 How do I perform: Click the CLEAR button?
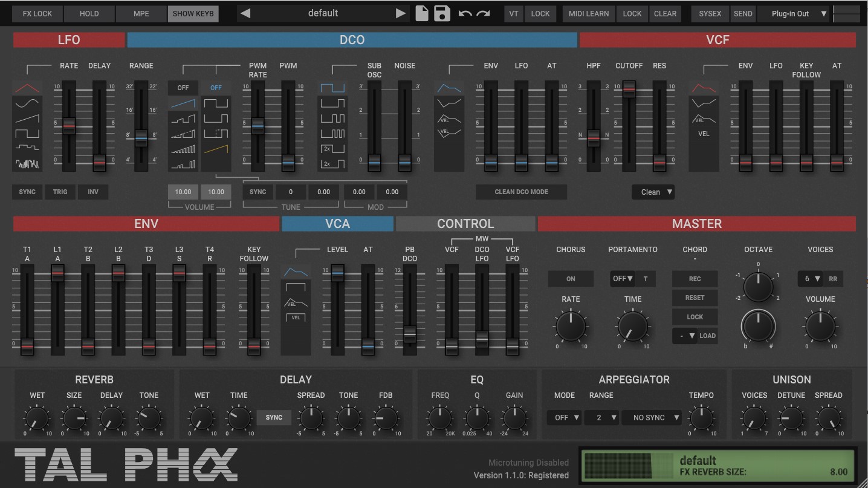point(665,14)
